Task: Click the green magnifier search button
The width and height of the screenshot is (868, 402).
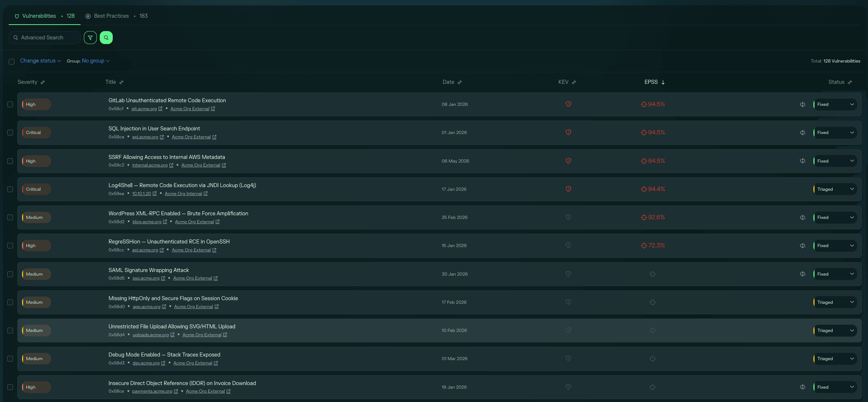Action: coord(106,38)
